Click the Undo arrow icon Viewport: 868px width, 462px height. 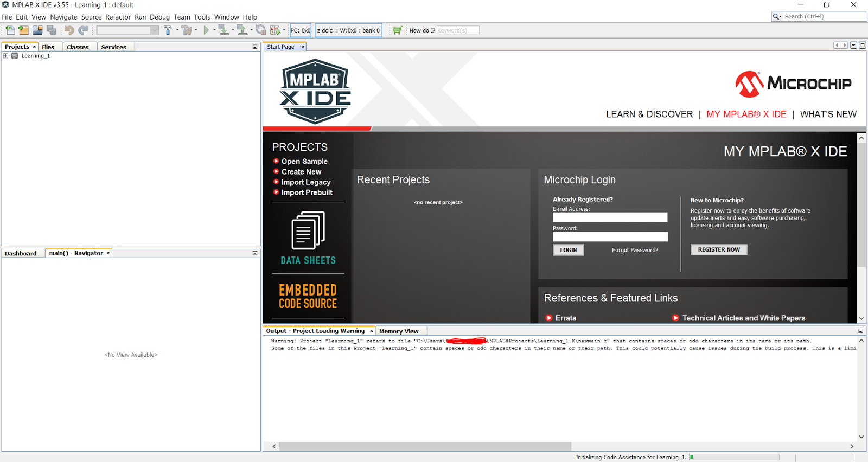[x=69, y=30]
